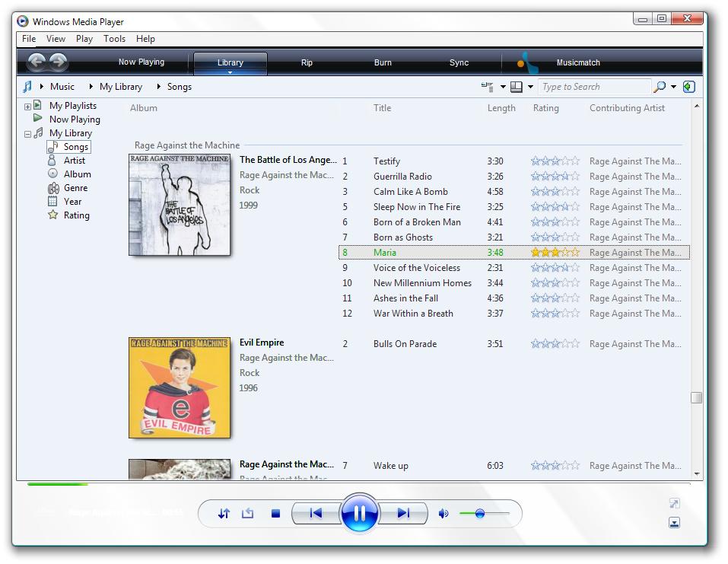Go to the previous track
The height and width of the screenshot is (564, 728).
316,513
